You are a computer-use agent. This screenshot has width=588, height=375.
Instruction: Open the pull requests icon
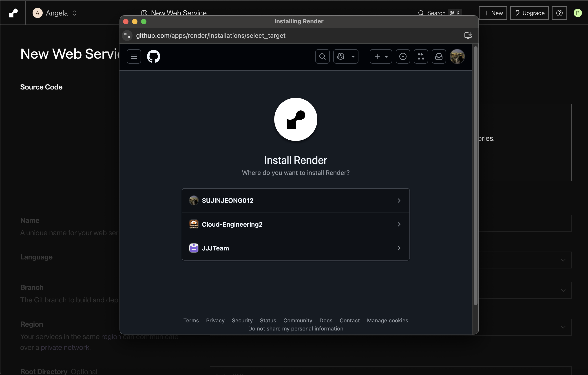(x=421, y=56)
